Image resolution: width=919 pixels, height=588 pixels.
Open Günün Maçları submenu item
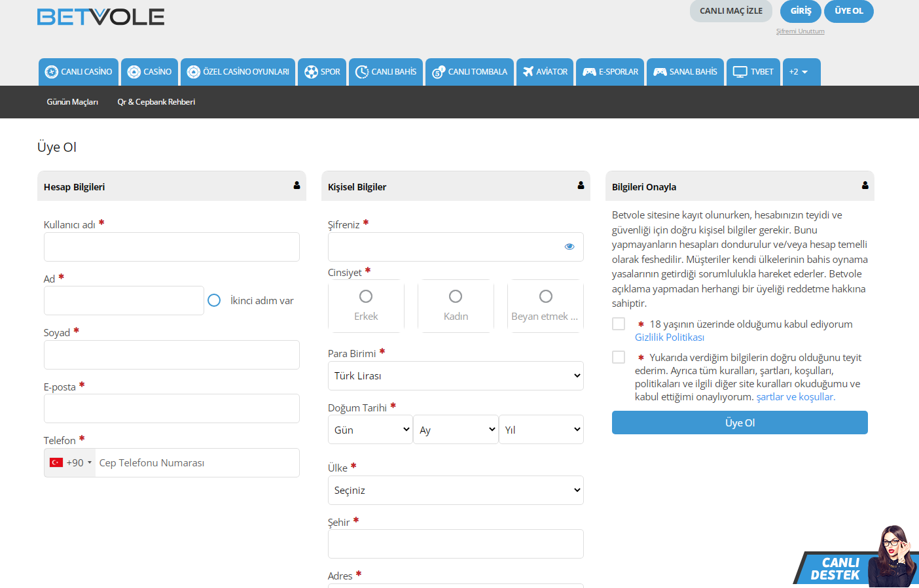click(x=73, y=102)
